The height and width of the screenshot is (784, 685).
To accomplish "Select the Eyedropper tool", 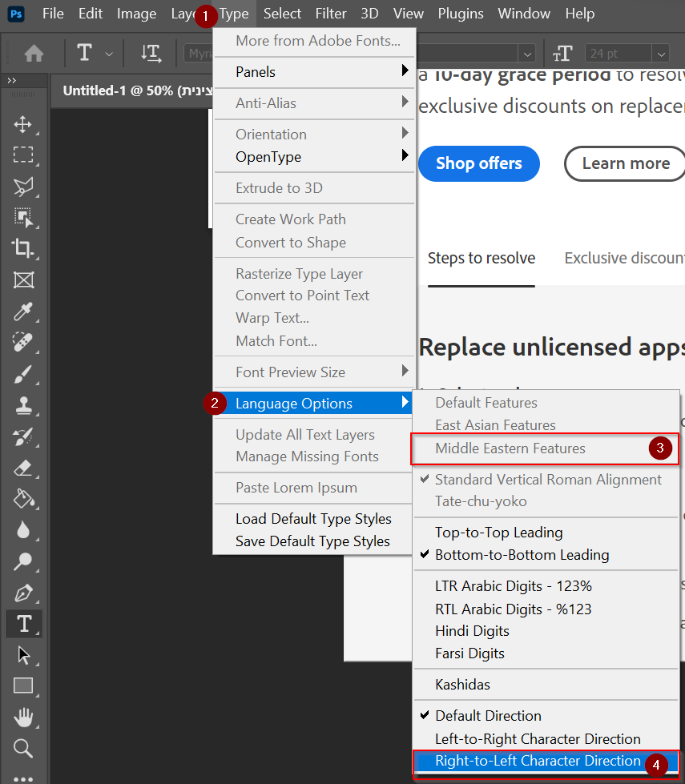I will (x=23, y=312).
